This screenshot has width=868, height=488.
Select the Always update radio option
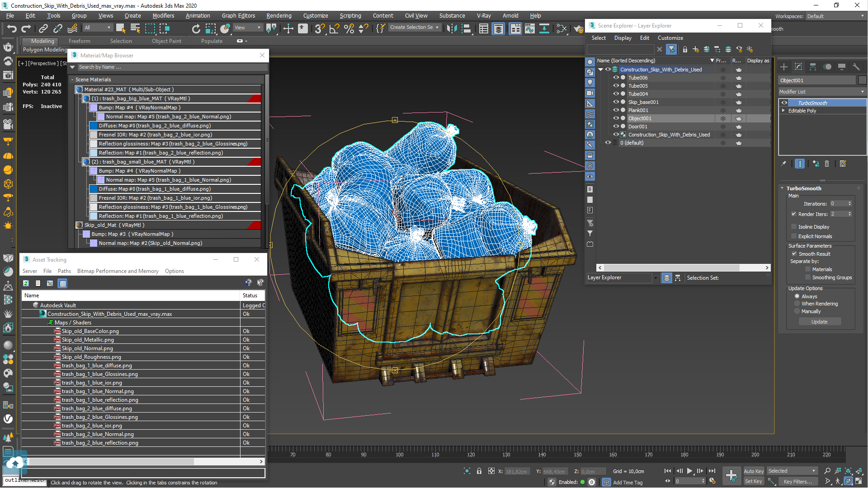[797, 296]
